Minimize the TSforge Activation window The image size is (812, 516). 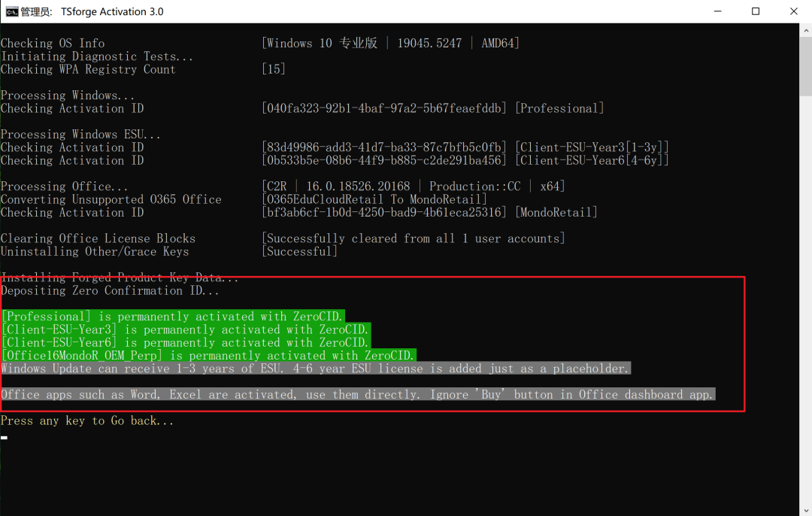pos(717,11)
